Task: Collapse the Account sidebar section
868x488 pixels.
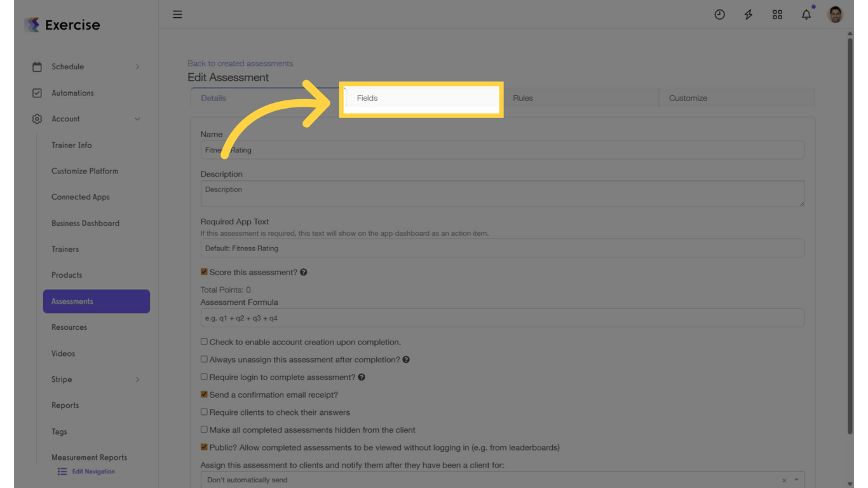Action: click(138, 119)
